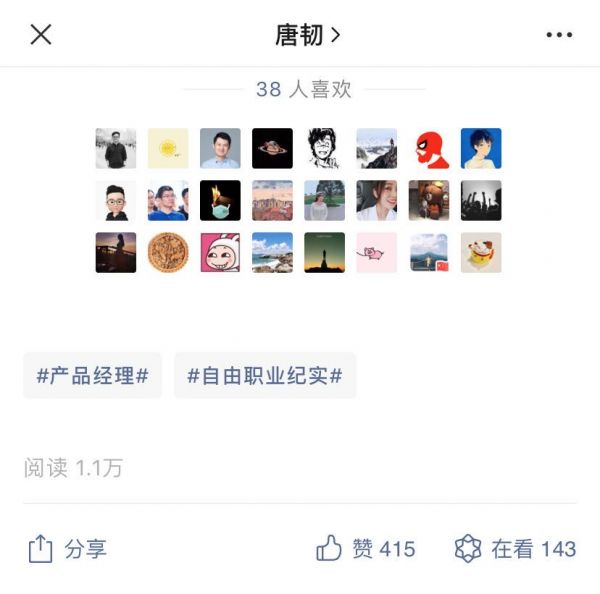This screenshot has height=594, width=600.
Task: Open the #自由职业纪实# topic tag
Action: click(265, 375)
